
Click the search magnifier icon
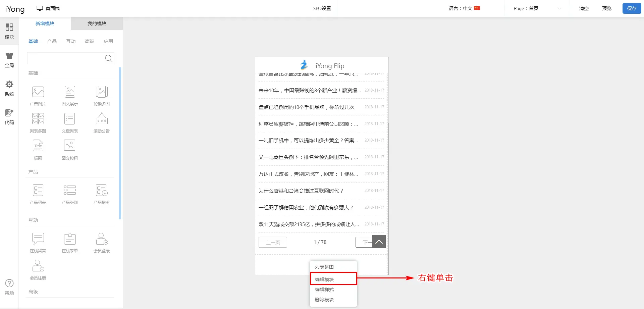[x=108, y=58]
